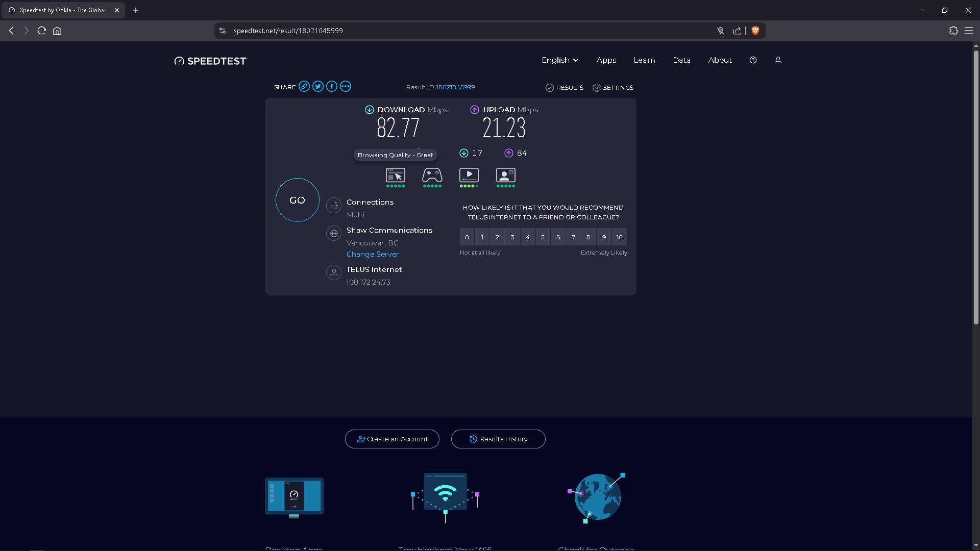The width and height of the screenshot is (980, 551).
Task: Click the download latency arrow icon
Action: point(464,153)
